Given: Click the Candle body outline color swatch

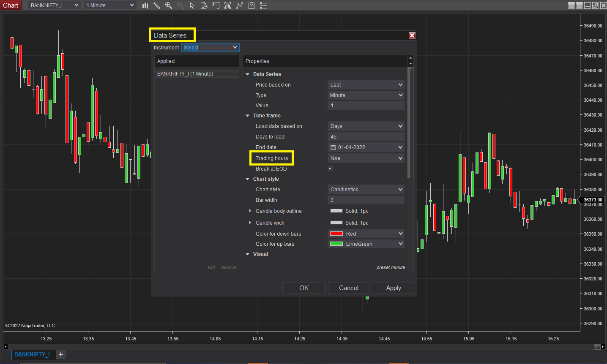Looking at the screenshot, I should pyautogui.click(x=336, y=211).
